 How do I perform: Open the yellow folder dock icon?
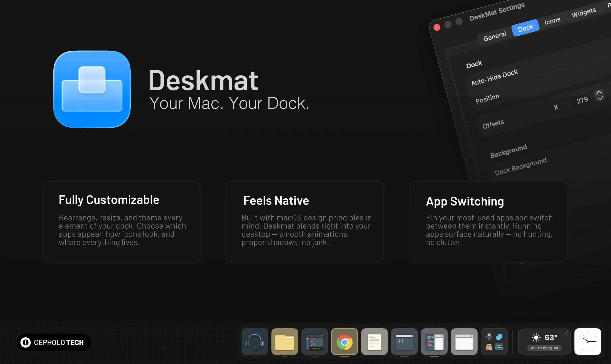click(284, 341)
